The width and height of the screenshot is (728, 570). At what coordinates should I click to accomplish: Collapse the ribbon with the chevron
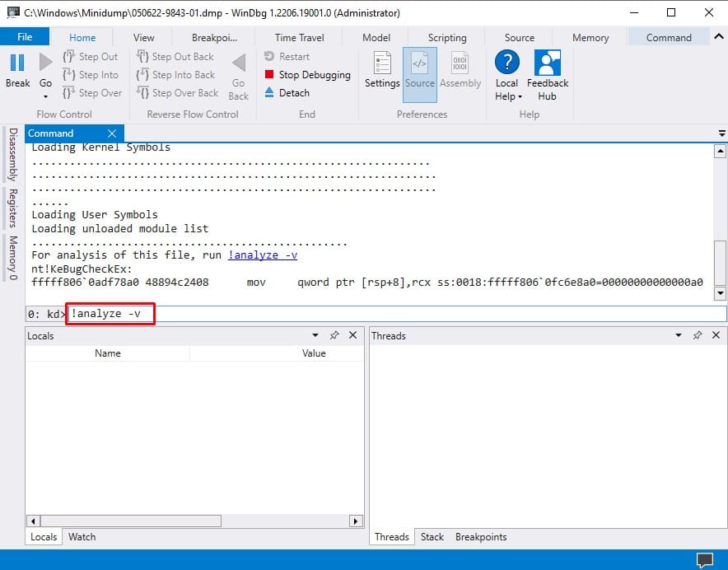tap(718, 36)
